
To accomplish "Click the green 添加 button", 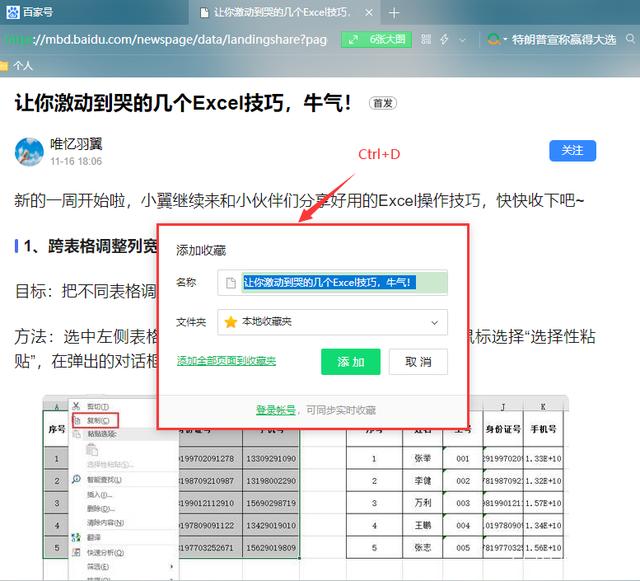I will pos(351,361).
